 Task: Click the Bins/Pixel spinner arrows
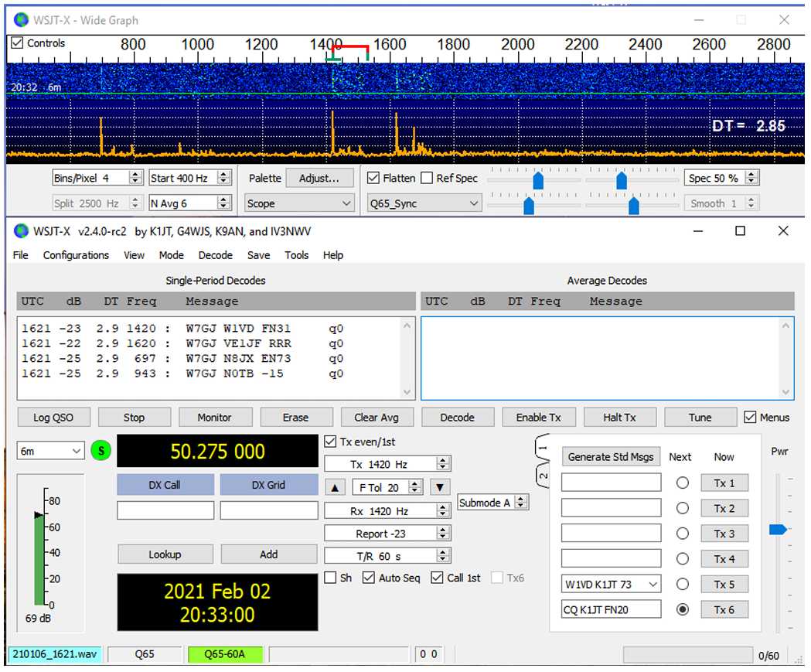(x=135, y=178)
